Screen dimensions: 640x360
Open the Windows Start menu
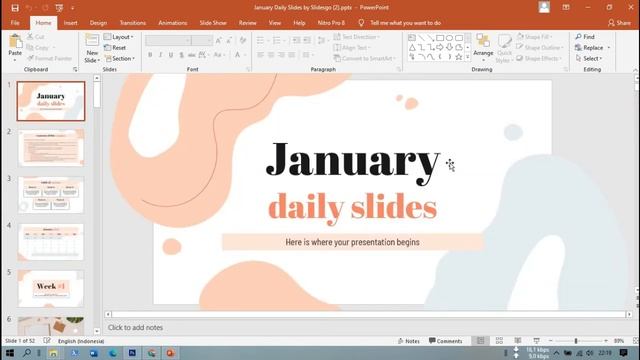10,353
